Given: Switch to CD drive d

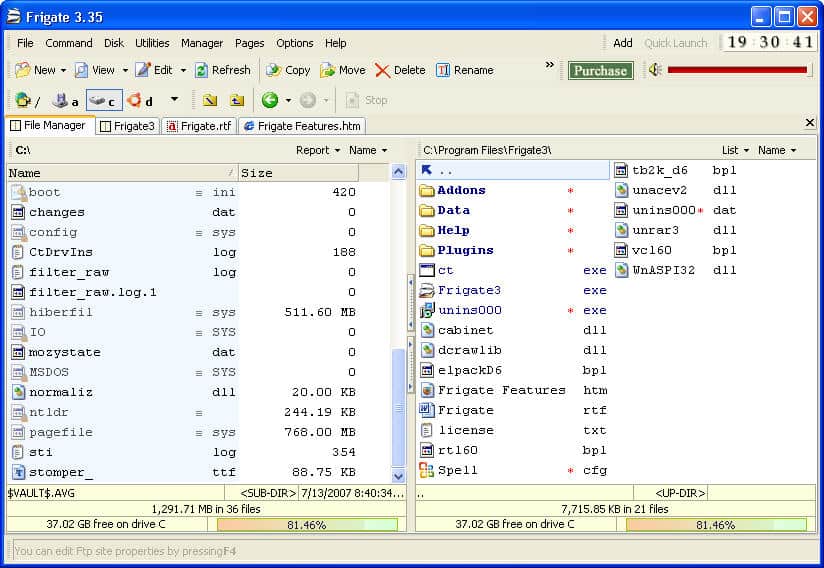Looking at the screenshot, I should [x=139, y=100].
